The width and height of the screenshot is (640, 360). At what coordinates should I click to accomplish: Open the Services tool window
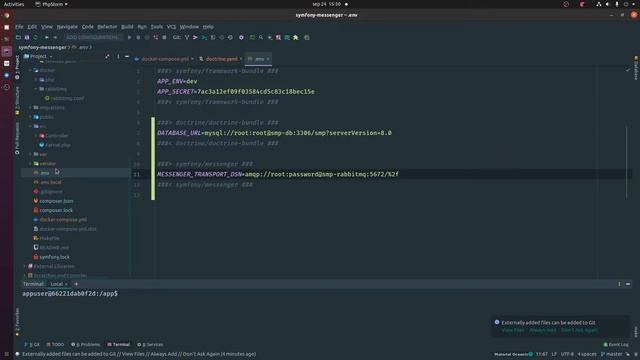click(x=151, y=344)
